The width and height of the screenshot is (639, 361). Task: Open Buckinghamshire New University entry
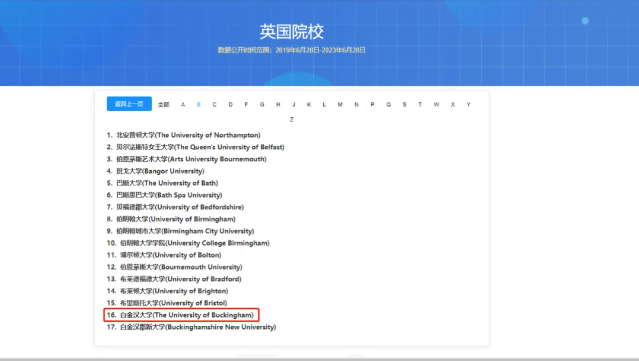[x=191, y=327]
